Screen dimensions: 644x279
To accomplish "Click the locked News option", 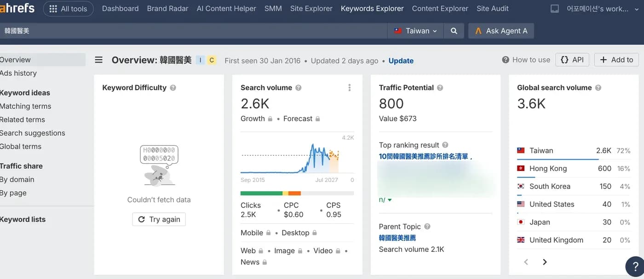I will (253, 262).
